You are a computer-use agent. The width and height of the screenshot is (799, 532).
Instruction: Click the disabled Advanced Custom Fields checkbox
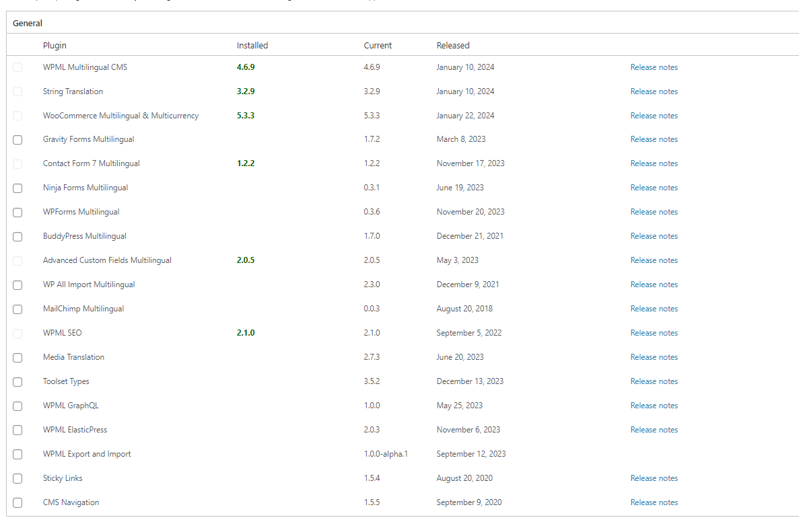pos(18,261)
